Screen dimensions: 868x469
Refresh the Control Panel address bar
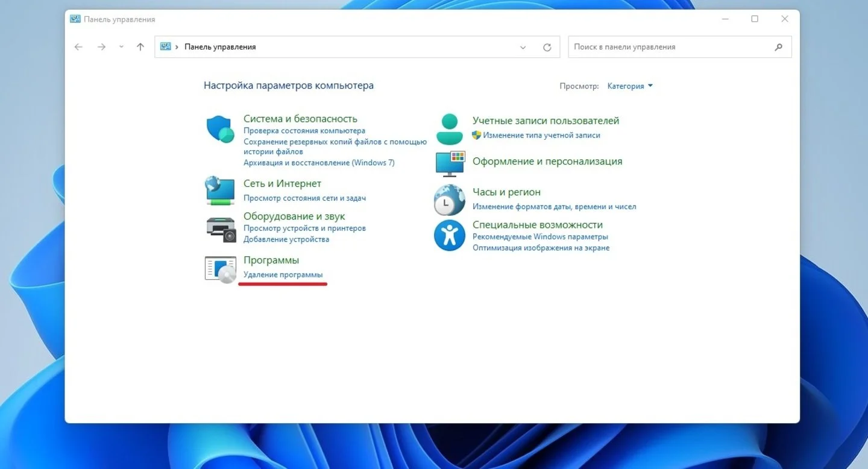pos(547,47)
